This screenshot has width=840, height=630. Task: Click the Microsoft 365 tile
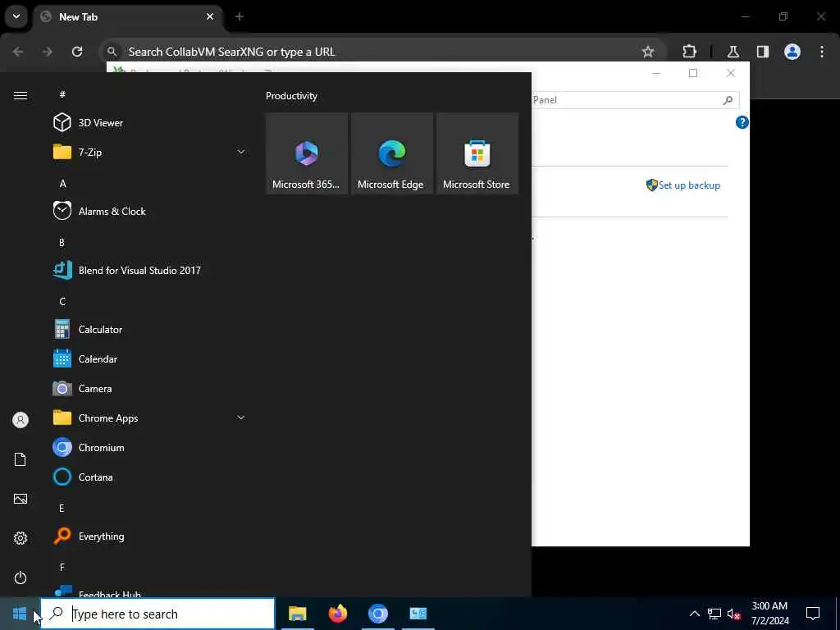click(x=307, y=153)
